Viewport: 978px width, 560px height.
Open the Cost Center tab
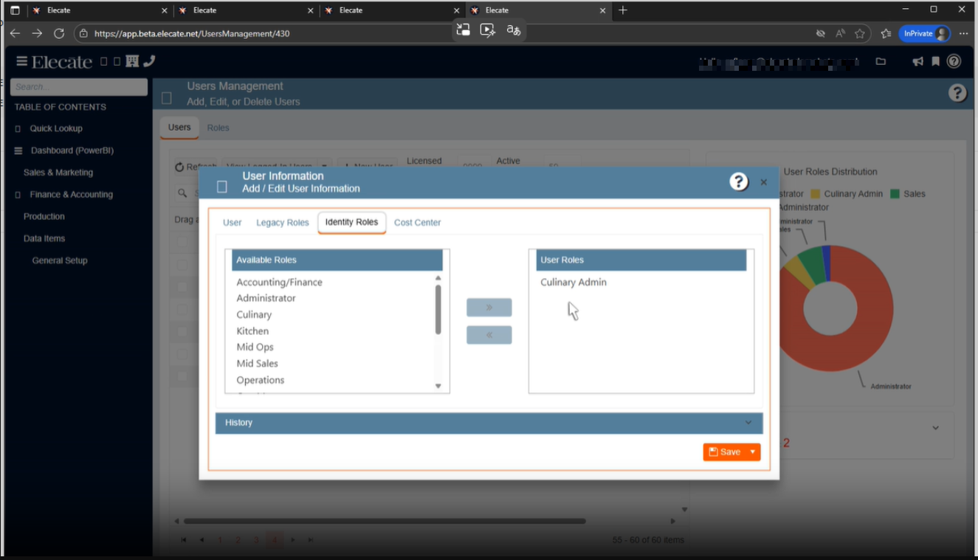point(417,223)
